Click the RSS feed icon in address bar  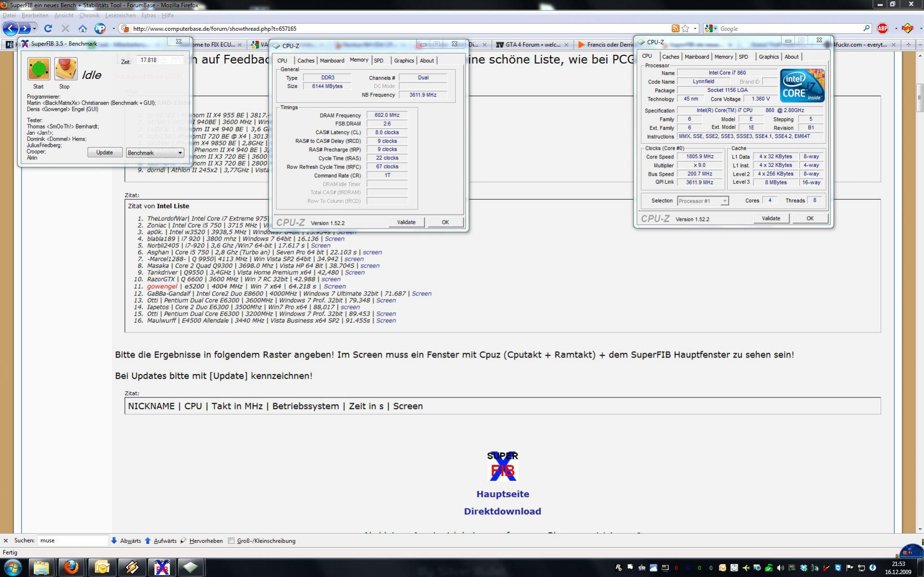click(675, 28)
